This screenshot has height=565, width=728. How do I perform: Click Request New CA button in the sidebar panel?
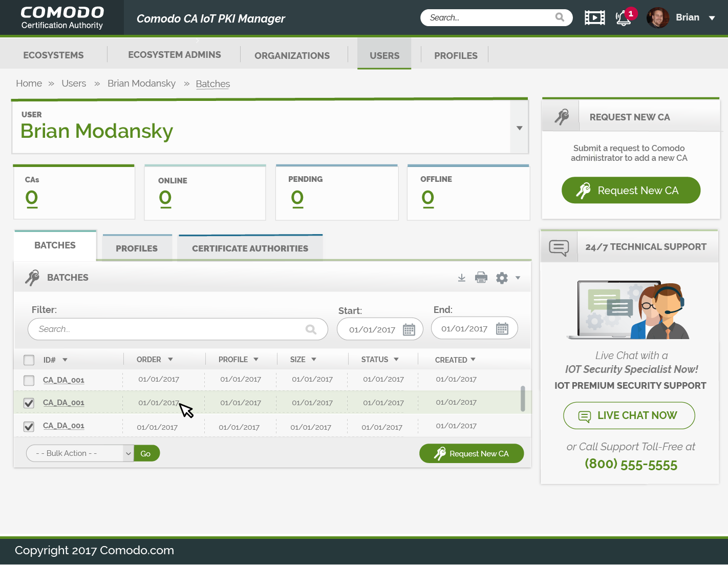(631, 191)
